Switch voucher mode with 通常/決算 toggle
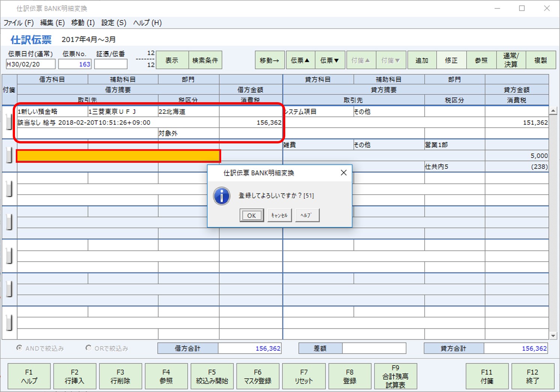The height and width of the screenshot is (392, 560). [x=511, y=60]
